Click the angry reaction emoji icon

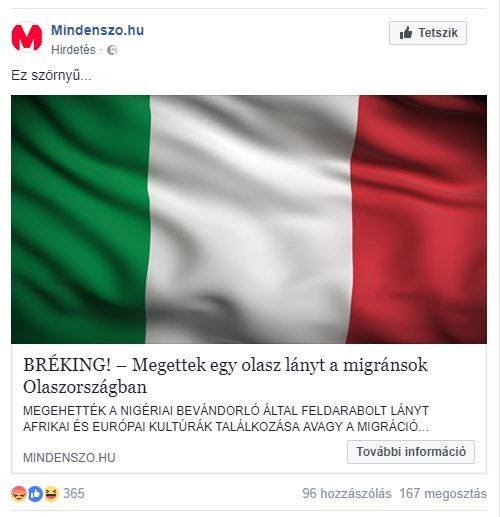coord(18,494)
